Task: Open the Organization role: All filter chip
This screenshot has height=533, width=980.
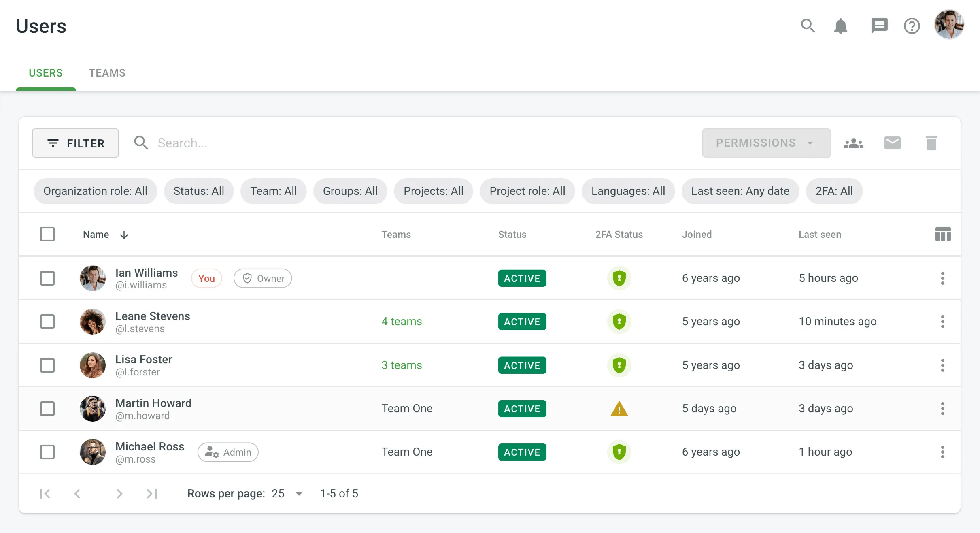Action: point(96,191)
